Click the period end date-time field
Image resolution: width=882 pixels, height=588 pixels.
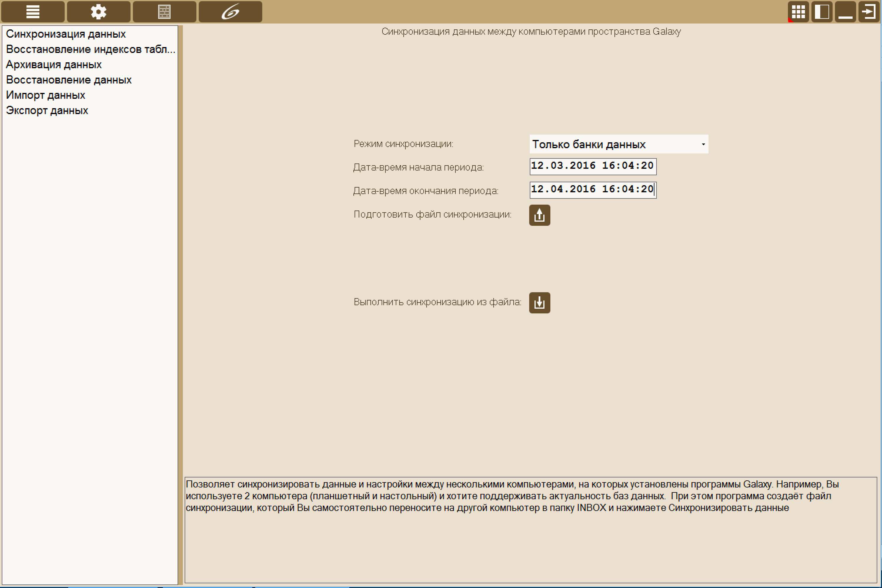pyautogui.click(x=593, y=190)
